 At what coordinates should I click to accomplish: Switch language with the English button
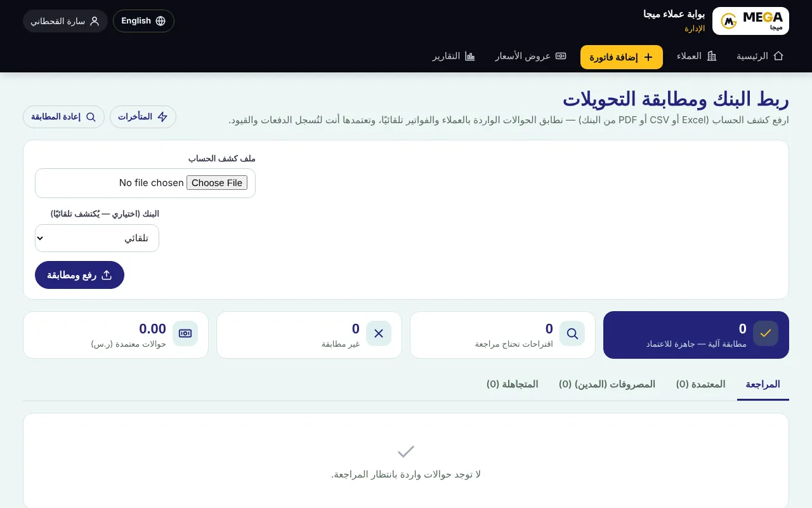tap(143, 21)
